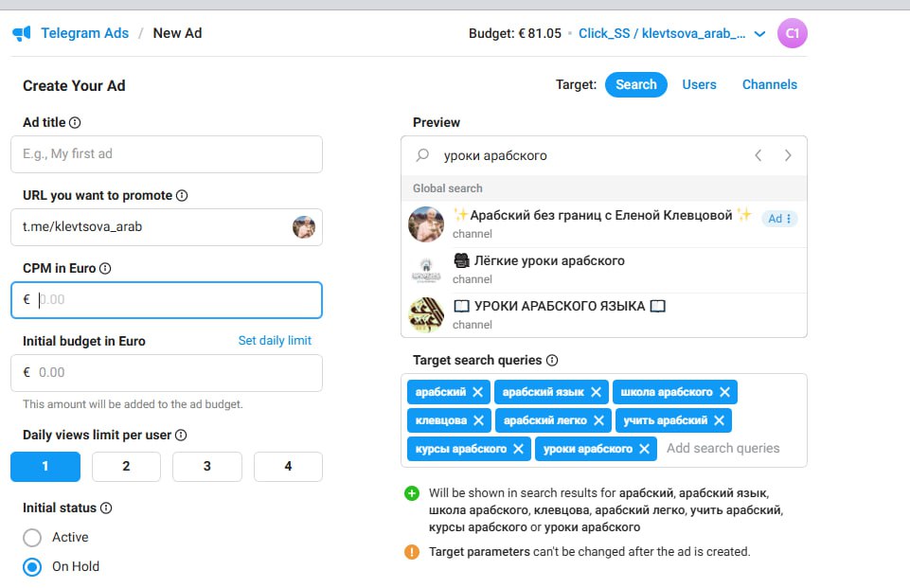Viewport: 910px width, 588px height.
Task: Click the Global search header label
Action: tap(448, 188)
